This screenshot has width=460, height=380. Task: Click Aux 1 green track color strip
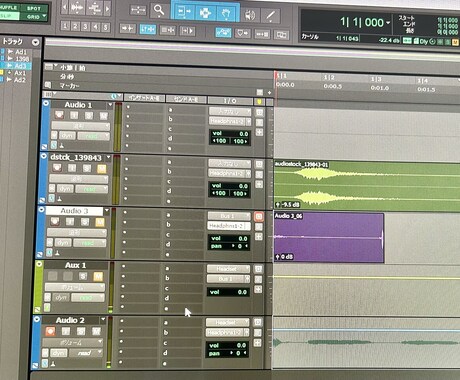(x=39, y=287)
